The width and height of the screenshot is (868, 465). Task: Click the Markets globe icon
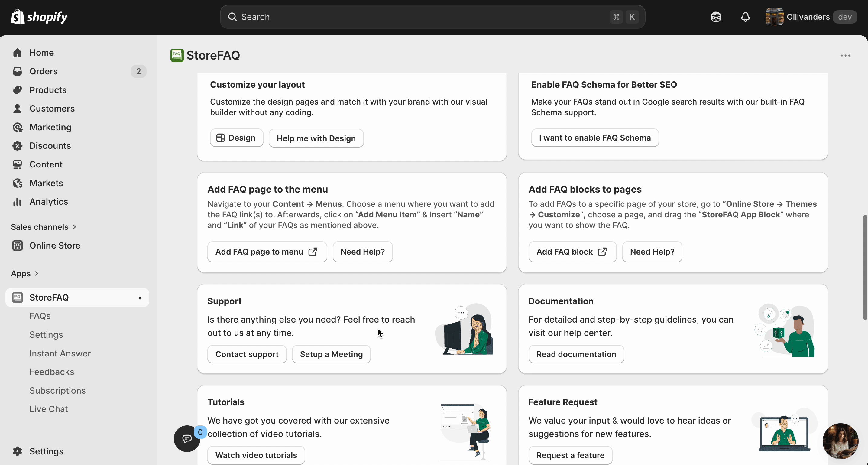click(17, 183)
